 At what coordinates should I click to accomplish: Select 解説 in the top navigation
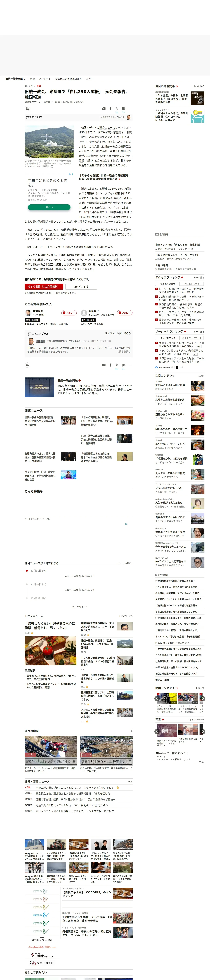pos(32,79)
